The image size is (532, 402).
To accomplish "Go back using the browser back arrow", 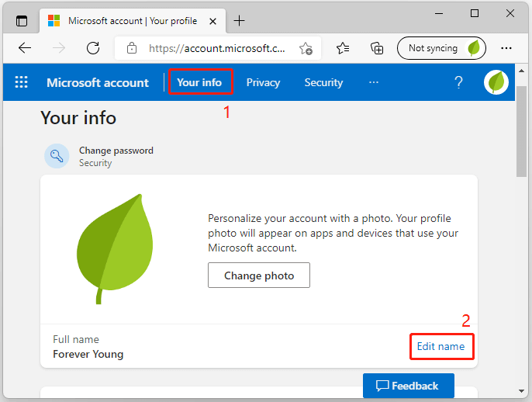I will (25, 48).
